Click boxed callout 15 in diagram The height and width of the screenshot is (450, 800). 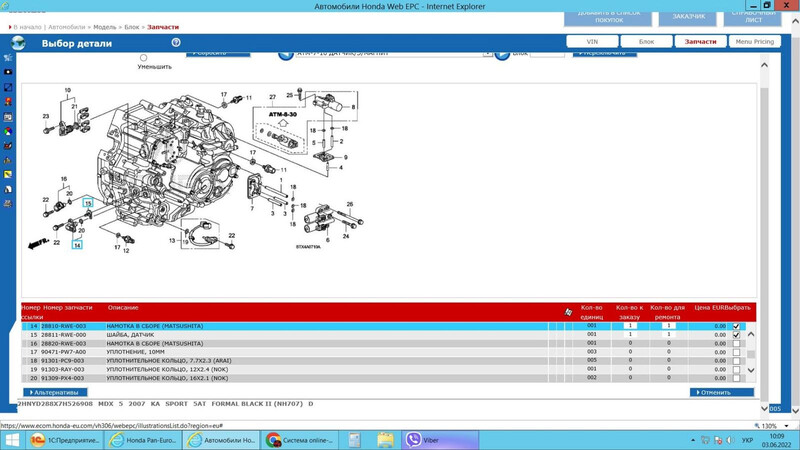(x=88, y=203)
